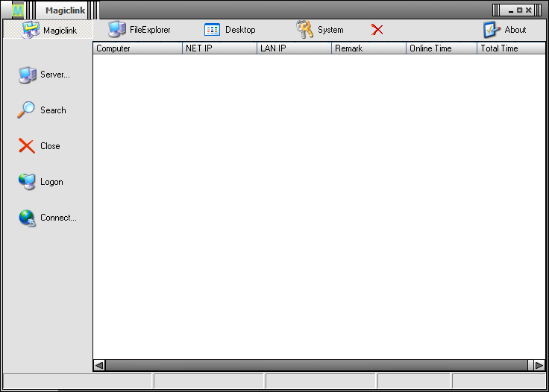Click the System keys icon
This screenshot has height=392, width=549.
304,30
